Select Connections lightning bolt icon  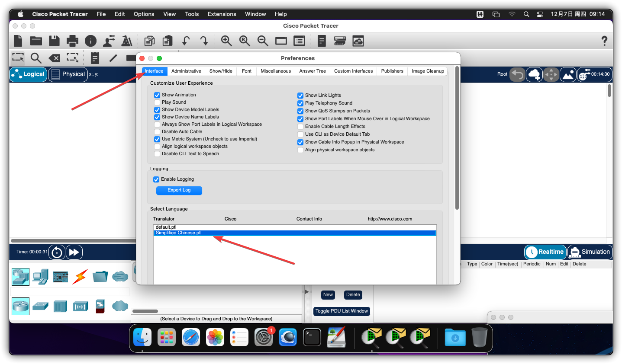(80, 277)
